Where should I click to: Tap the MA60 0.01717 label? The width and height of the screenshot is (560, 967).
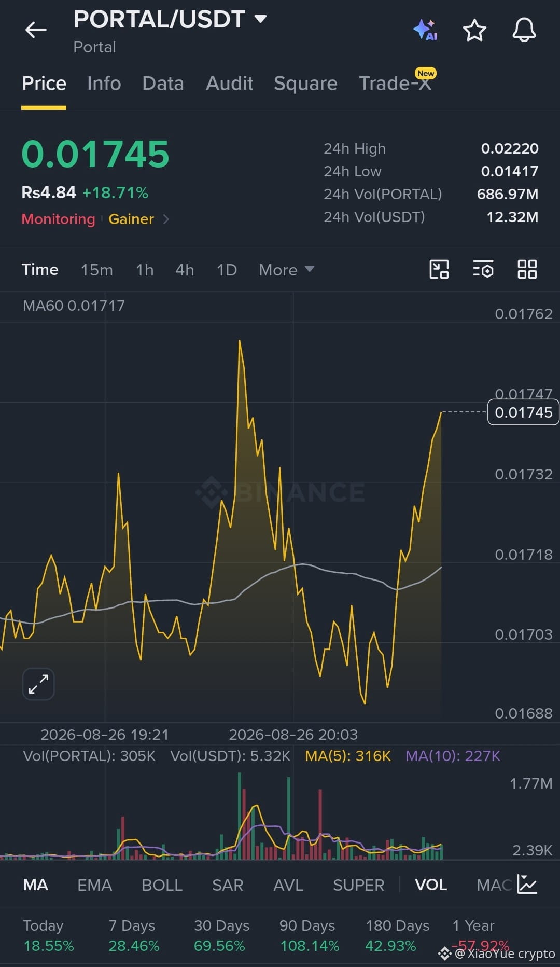pos(74,306)
